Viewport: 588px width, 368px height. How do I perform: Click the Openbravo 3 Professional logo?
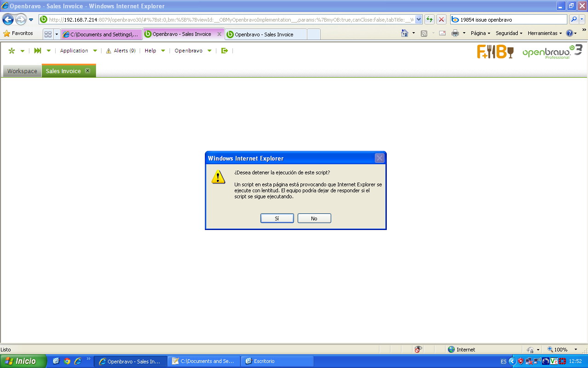(552, 52)
